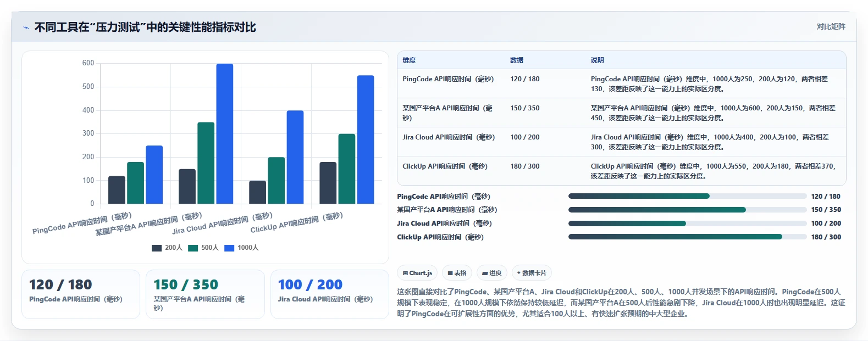Click the 100 / 200 Jira Cloud data card
868x341 pixels.
tap(330, 294)
